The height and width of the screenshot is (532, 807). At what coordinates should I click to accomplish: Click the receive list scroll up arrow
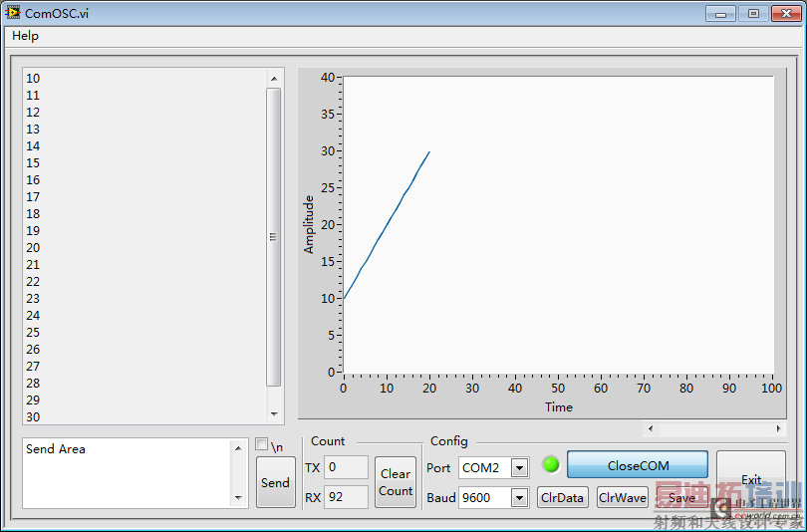[274, 79]
